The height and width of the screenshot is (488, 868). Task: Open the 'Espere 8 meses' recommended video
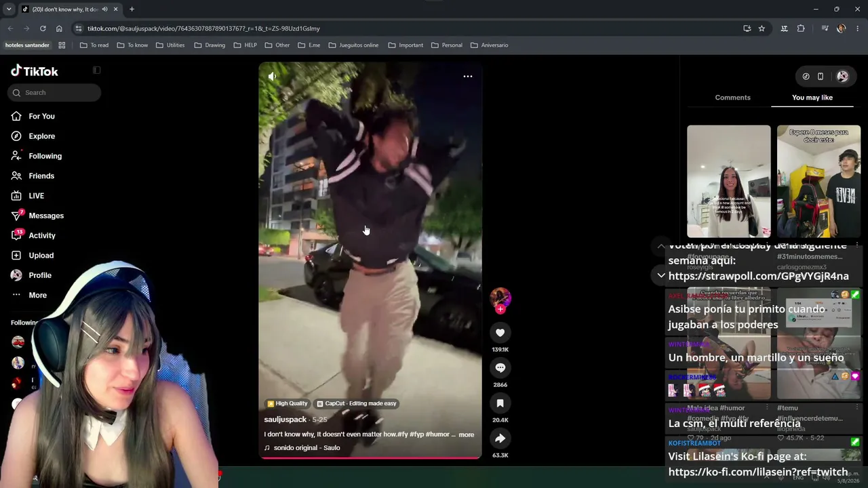pos(818,181)
